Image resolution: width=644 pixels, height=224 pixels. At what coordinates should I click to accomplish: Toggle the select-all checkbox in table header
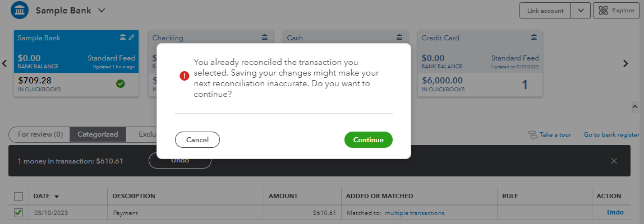[19, 197]
